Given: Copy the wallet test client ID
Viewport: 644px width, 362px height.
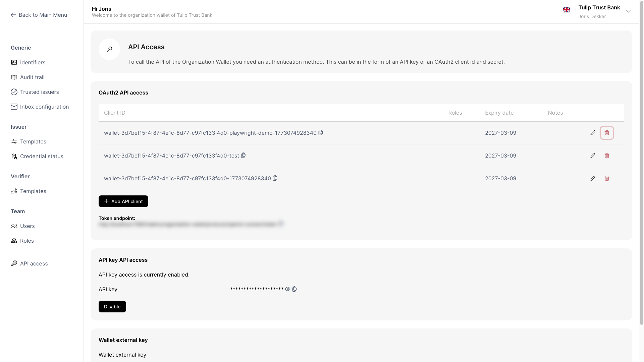Looking at the screenshot, I should pyautogui.click(x=244, y=155).
